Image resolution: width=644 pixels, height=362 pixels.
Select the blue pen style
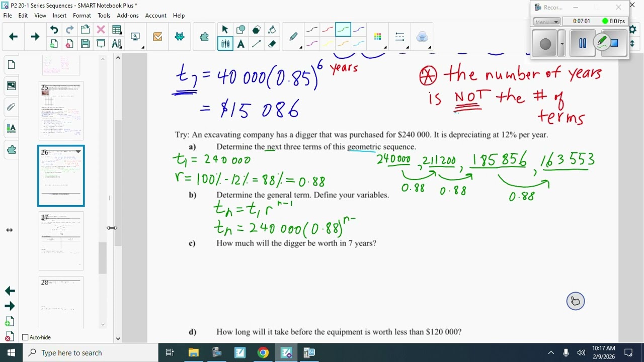coord(359,30)
